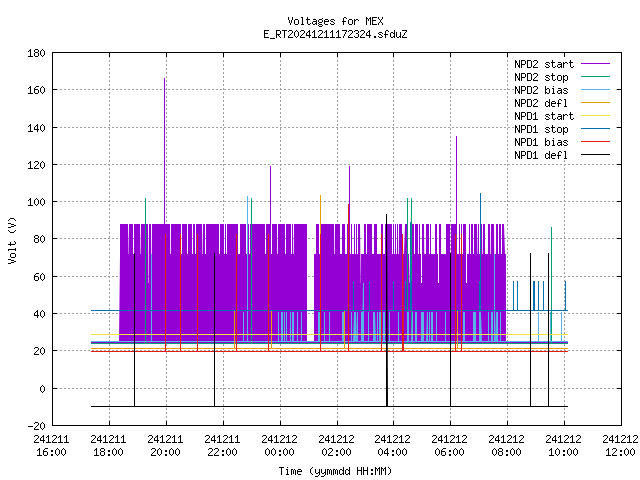Click the '241212 02:00' time tick label

pyautogui.click(x=336, y=446)
